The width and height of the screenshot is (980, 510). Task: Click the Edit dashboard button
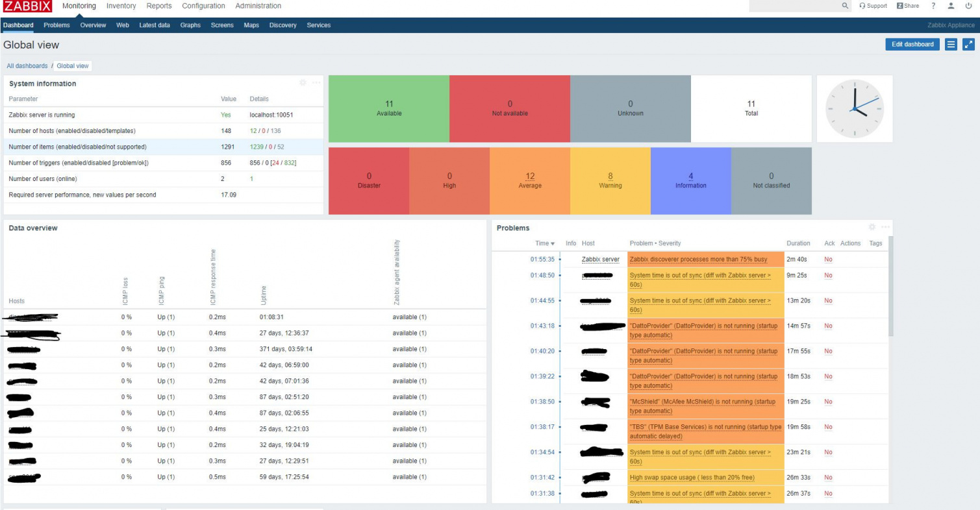coord(912,44)
